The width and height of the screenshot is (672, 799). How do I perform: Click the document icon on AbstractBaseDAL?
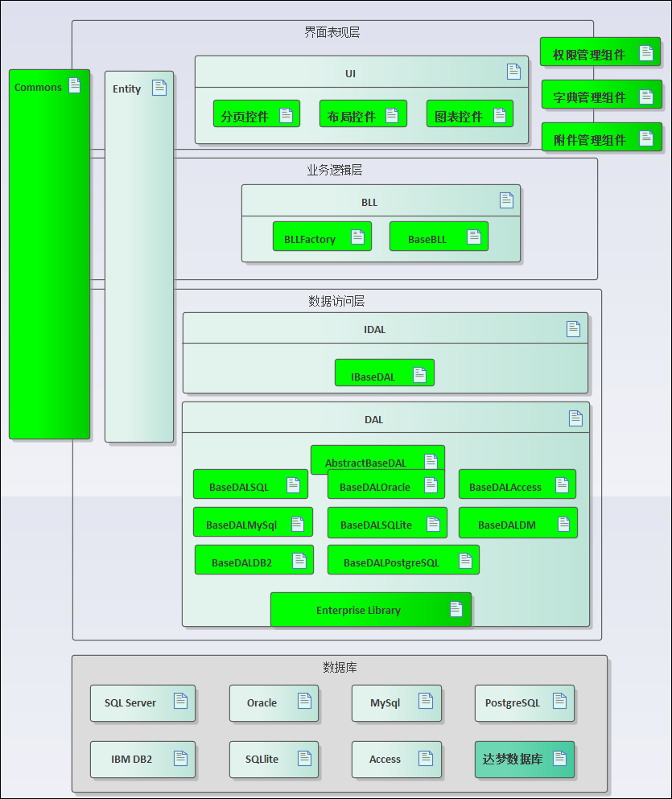(431, 461)
